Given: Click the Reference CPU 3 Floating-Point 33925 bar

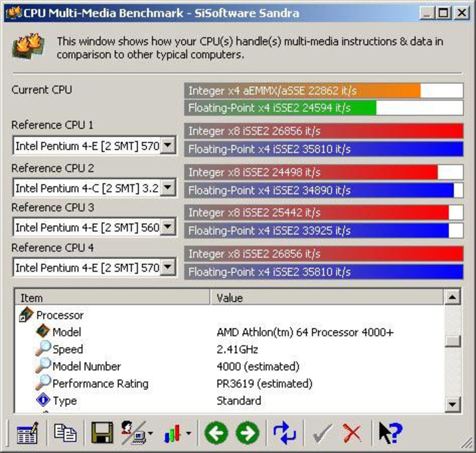Looking at the screenshot, I should (323, 230).
